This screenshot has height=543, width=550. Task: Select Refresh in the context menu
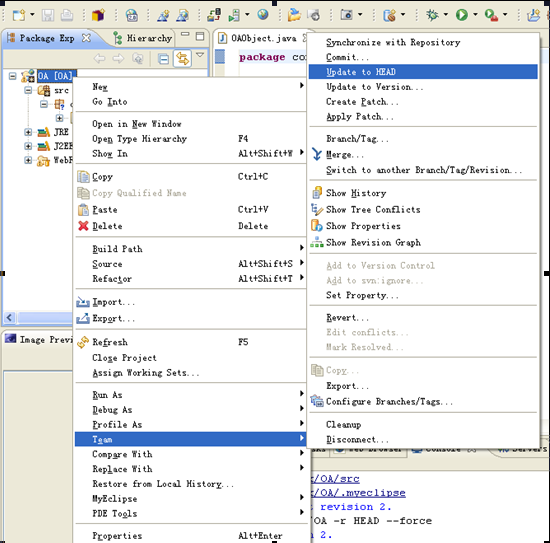190,342
